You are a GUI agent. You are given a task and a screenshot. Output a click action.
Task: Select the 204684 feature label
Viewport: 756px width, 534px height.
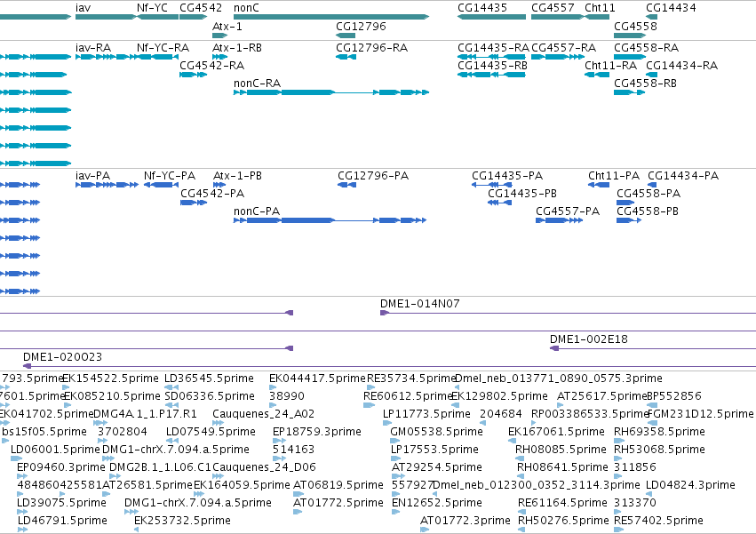501,414
